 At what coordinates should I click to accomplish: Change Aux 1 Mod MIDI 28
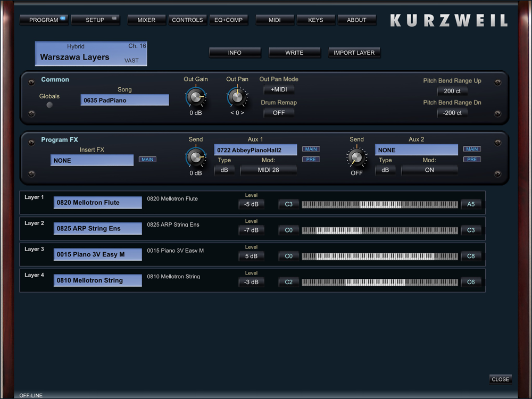pos(268,170)
